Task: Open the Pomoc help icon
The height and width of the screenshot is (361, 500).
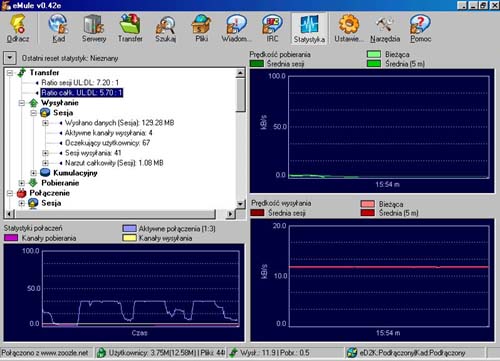Action: pyautogui.click(x=420, y=24)
